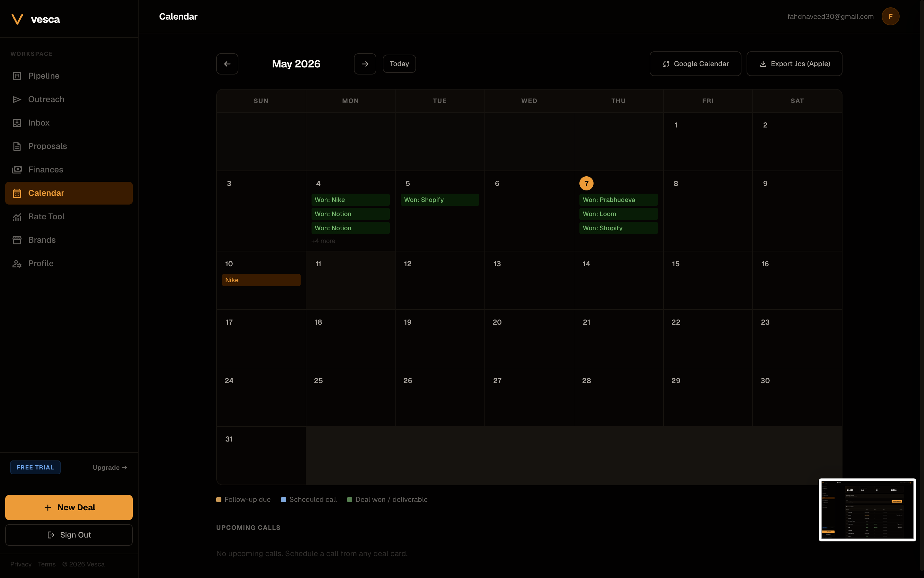Click the Brands storefront icon
The image size is (924, 578).
[17, 240]
